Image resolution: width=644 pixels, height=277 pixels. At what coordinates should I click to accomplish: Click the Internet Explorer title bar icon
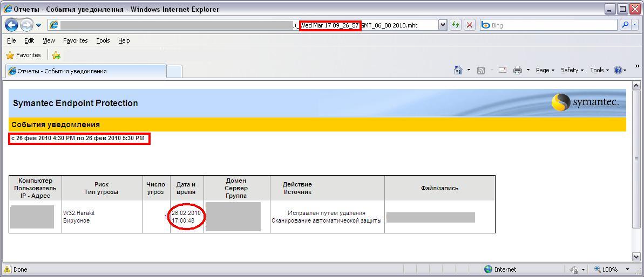point(8,9)
